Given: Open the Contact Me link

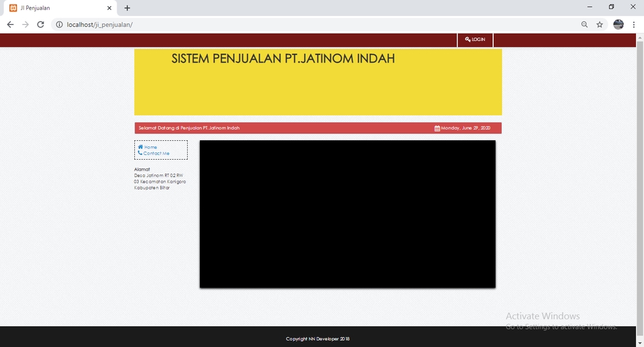Looking at the screenshot, I should coord(156,153).
